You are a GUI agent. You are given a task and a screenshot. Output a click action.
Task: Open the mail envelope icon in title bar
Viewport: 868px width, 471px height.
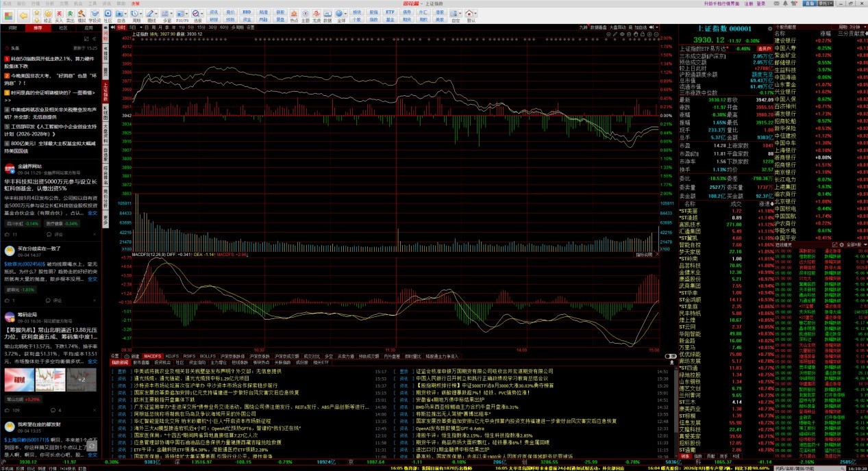[776, 3]
